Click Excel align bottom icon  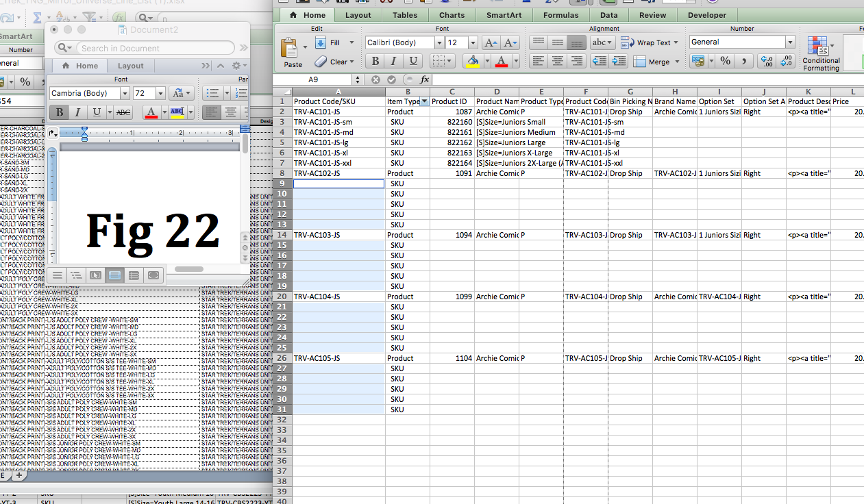[x=577, y=42]
